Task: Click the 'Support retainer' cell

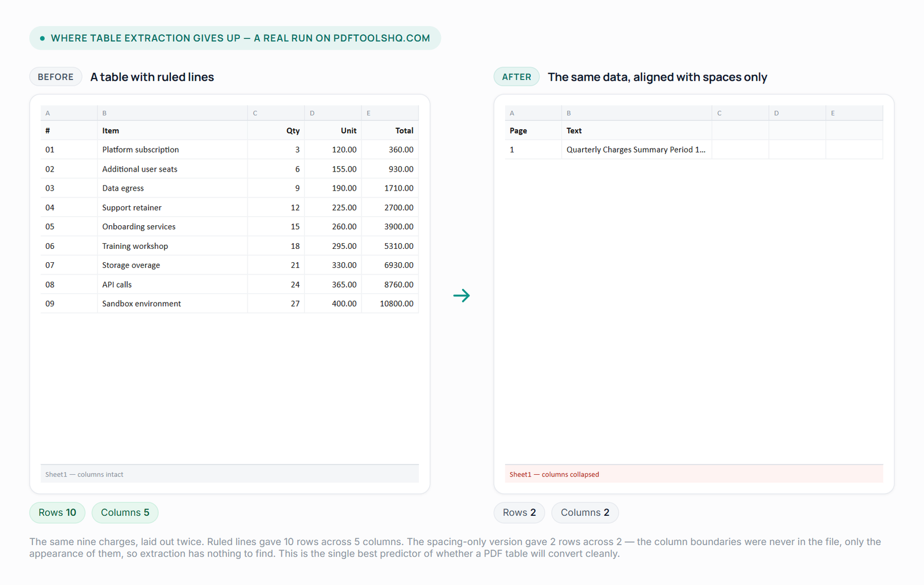Action: coord(172,207)
